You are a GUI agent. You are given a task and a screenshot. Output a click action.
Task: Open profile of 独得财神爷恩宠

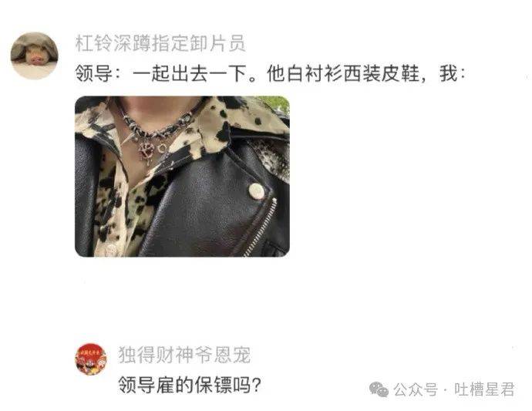click(x=184, y=355)
